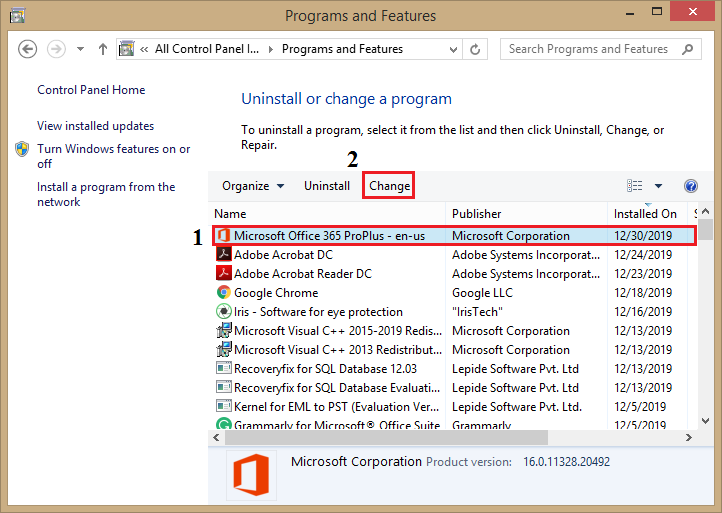Click the Recoveryfix SQL Evaluation icon
722x513 pixels.
[223, 387]
